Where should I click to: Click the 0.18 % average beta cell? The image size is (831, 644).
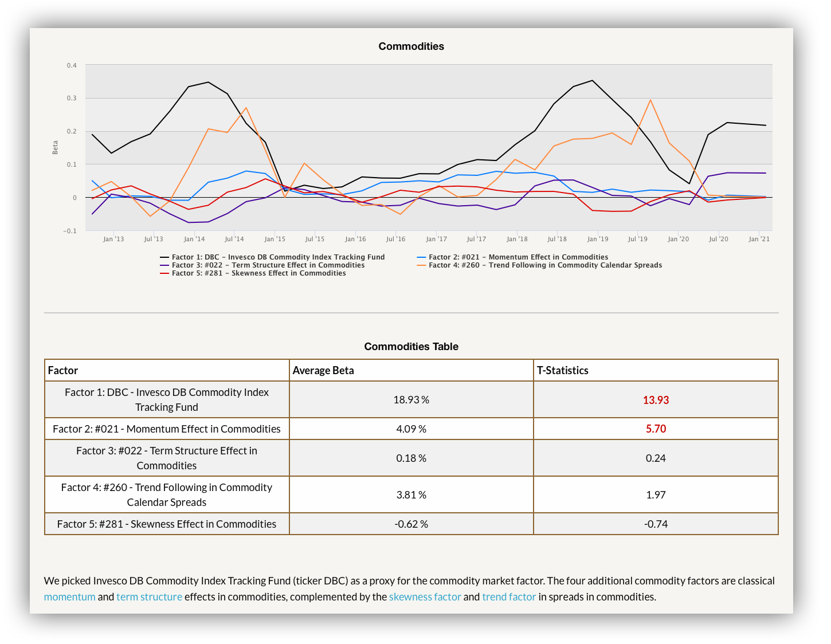point(411,458)
